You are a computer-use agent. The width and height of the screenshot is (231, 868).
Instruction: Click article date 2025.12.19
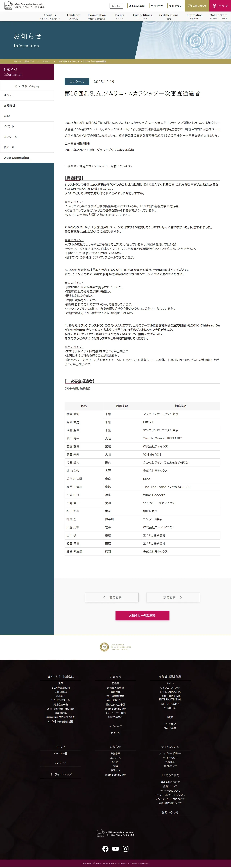point(104,82)
